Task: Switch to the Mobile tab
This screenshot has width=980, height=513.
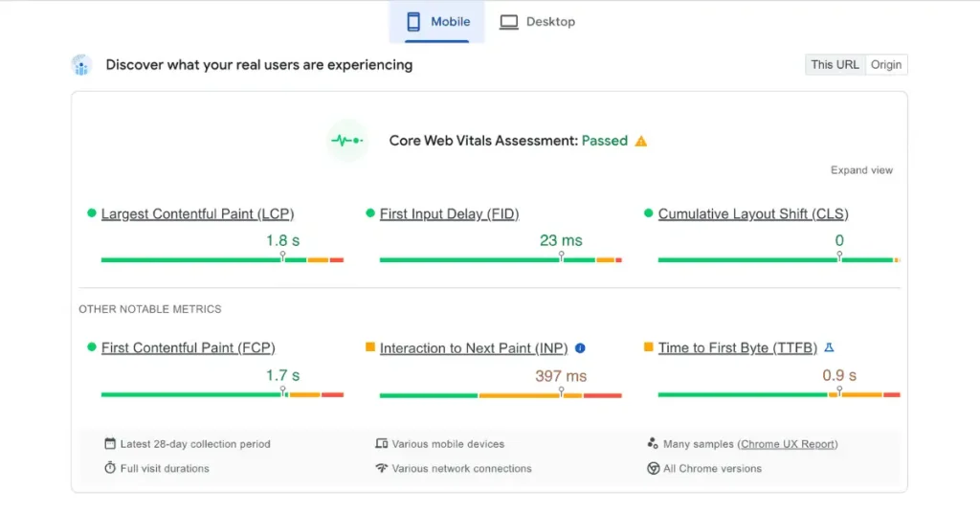Action: coord(437,21)
